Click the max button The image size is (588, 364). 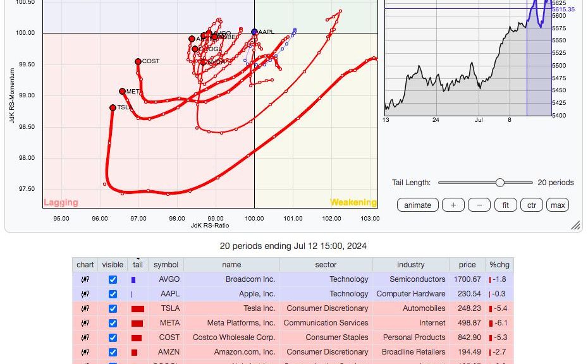pos(558,205)
